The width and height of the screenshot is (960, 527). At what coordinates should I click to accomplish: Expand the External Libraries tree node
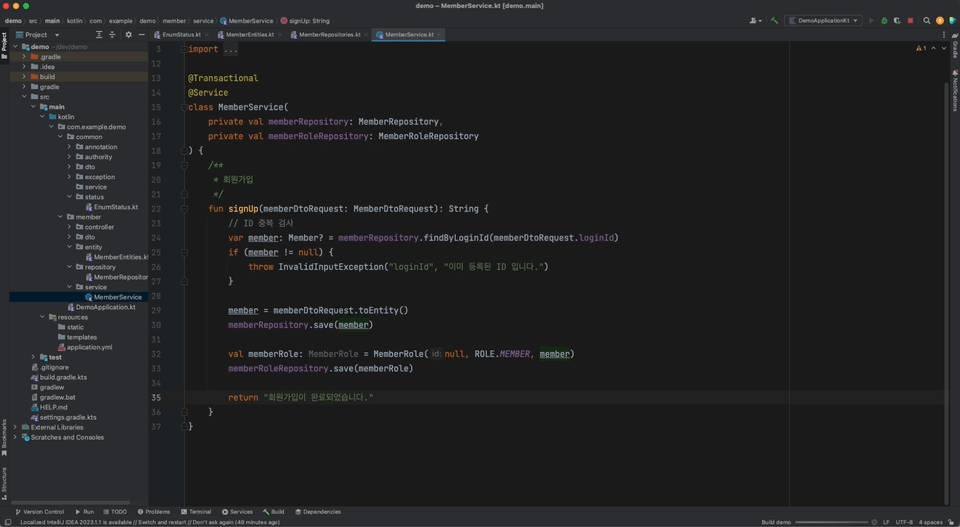[x=15, y=427]
